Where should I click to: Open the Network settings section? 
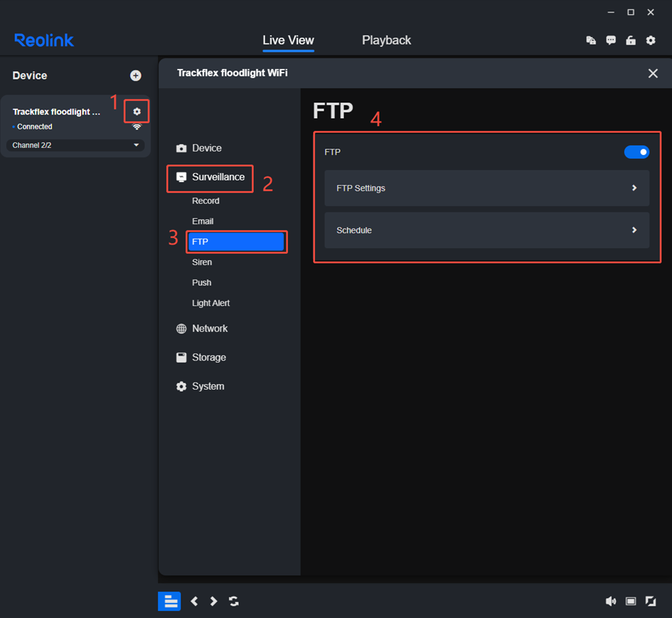pos(202,329)
